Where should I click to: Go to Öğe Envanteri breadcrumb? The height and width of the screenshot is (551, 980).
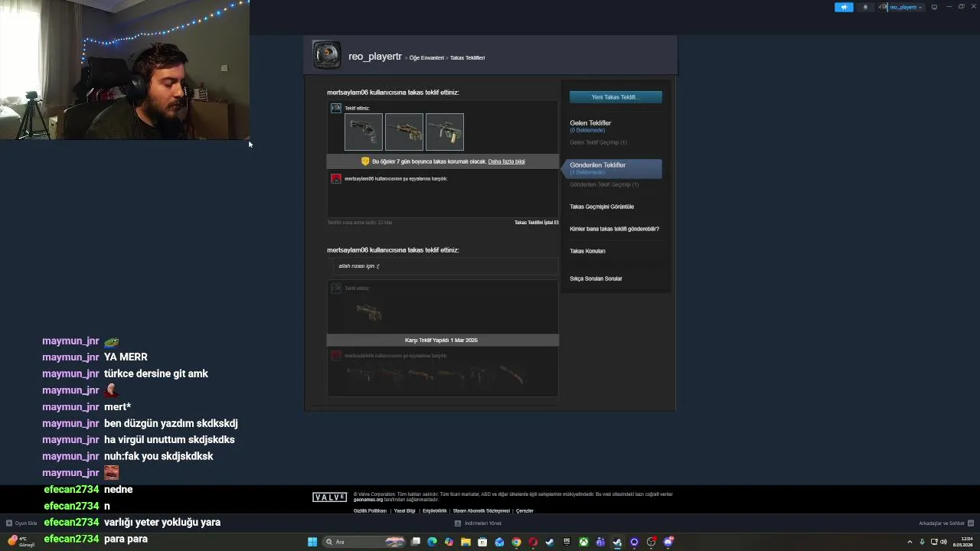[426, 58]
